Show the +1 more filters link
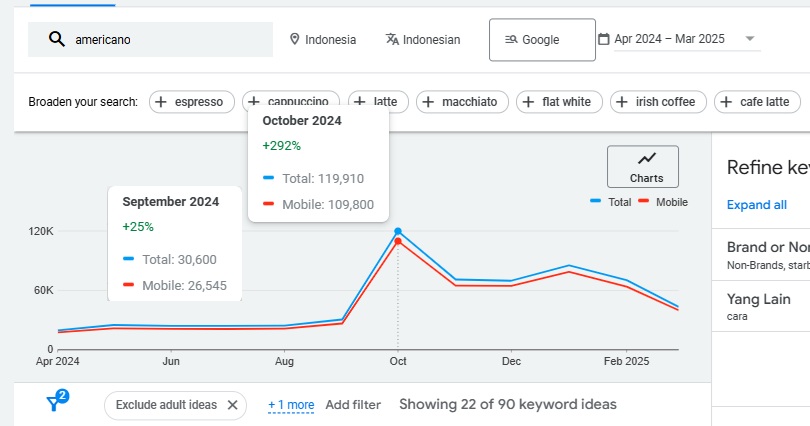 (x=291, y=405)
